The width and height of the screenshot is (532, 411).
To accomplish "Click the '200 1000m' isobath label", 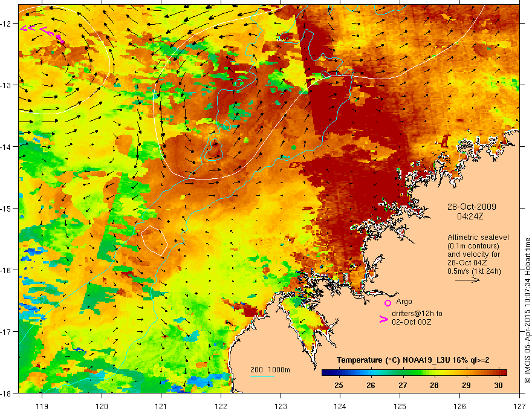I will (x=270, y=370).
